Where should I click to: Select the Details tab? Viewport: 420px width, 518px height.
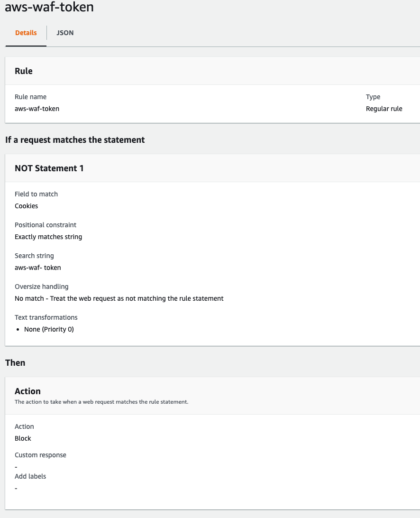pyautogui.click(x=26, y=33)
